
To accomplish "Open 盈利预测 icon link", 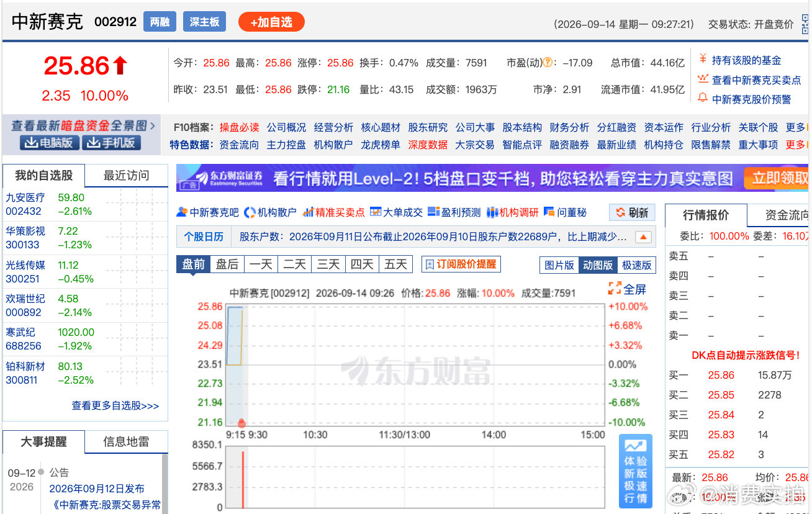I will coord(454,212).
